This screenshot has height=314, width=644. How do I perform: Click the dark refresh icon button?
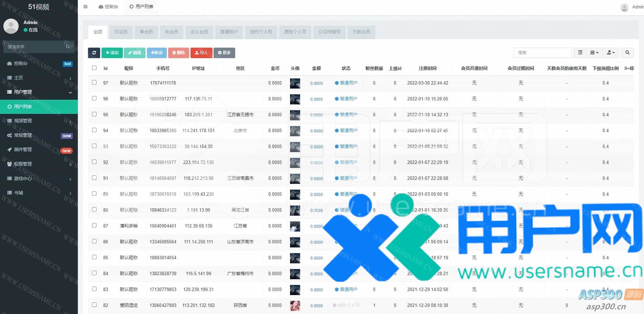pos(94,53)
